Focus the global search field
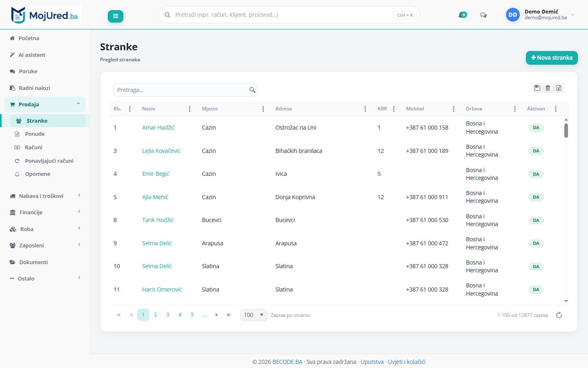588x368 pixels. point(289,15)
